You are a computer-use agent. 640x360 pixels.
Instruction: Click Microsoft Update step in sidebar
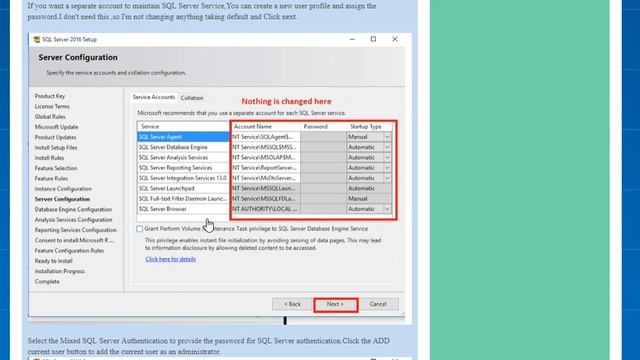point(56,127)
